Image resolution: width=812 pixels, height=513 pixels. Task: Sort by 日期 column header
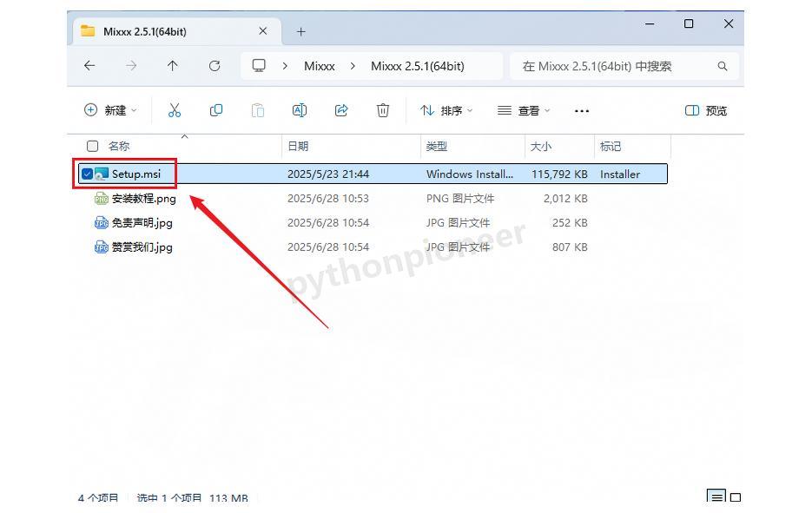pyautogui.click(x=298, y=146)
